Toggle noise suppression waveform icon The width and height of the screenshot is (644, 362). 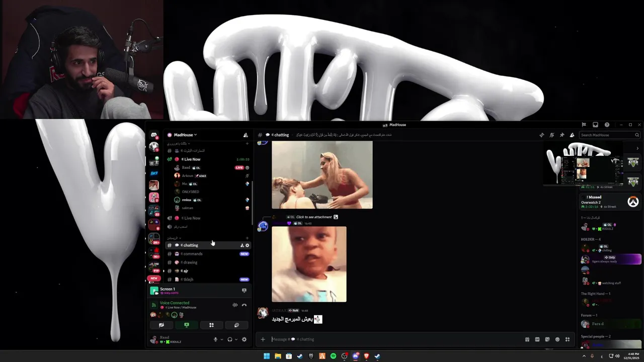235,305
